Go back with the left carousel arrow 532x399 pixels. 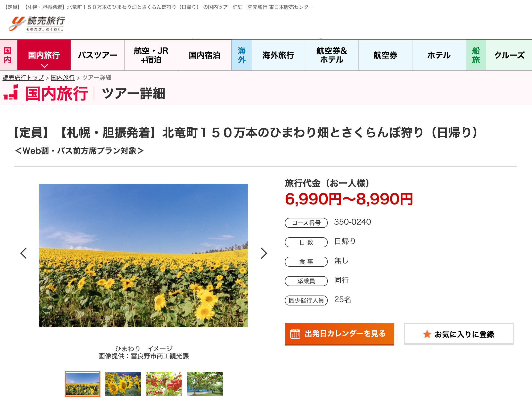click(24, 253)
